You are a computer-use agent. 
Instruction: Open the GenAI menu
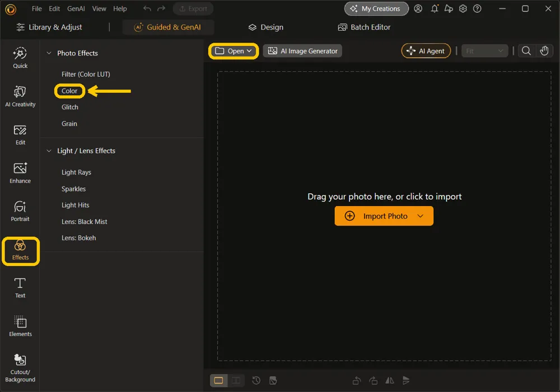point(76,8)
